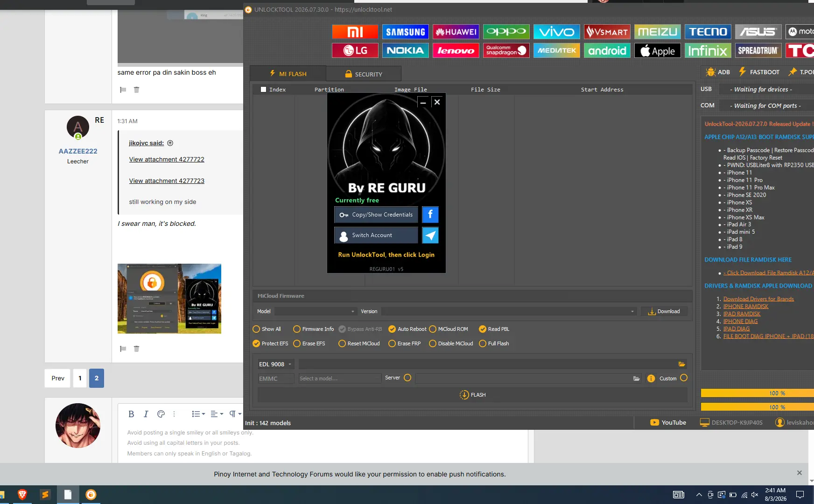The height and width of the screenshot is (504, 814).
Task: Apply italic formatting in forum editor
Action: (x=146, y=414)
